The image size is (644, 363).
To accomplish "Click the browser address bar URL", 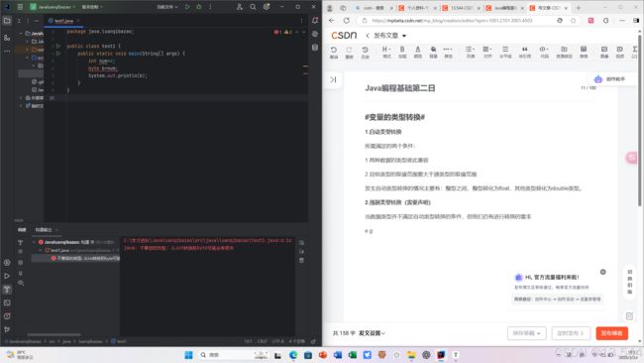I will [452, 21].
